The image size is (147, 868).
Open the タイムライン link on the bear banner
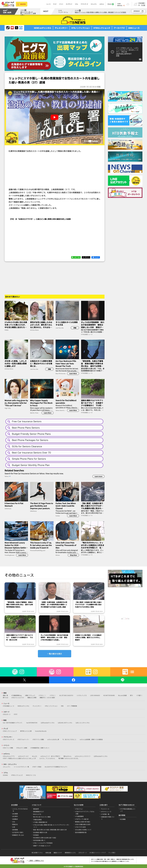click(x=78, y=62)
